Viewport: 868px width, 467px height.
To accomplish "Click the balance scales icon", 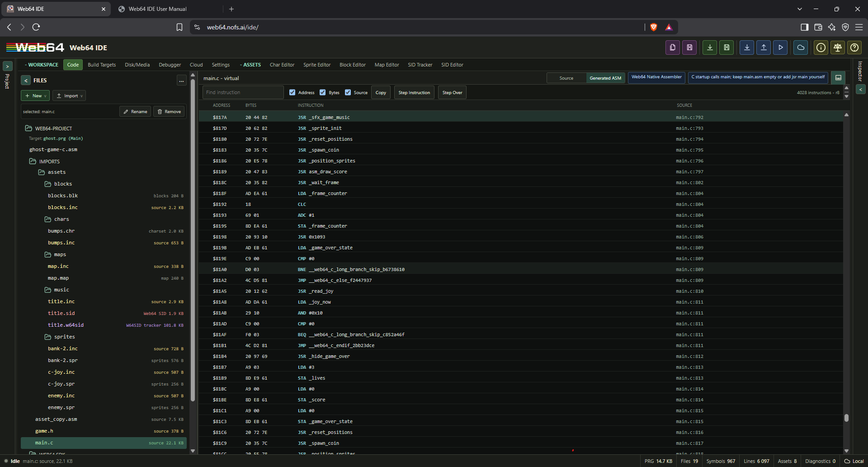I will [838, 48].
